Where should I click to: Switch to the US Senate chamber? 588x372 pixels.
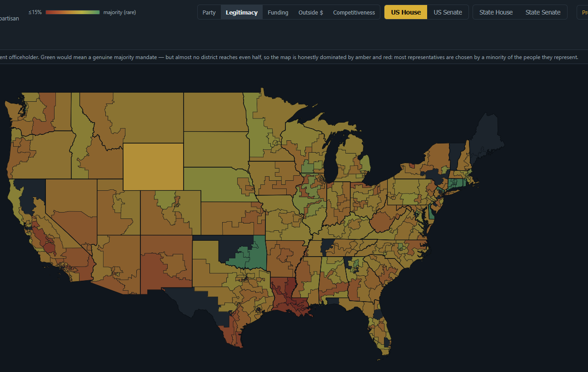click(448, 12)
